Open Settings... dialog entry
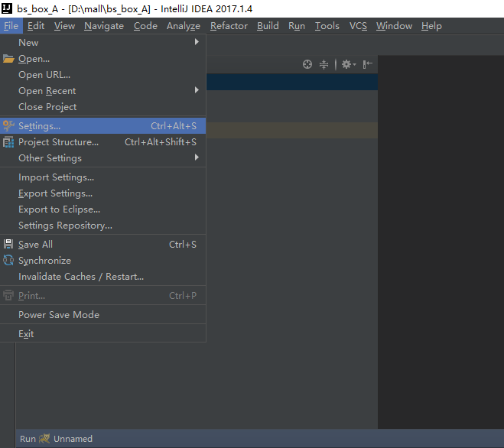This screenshot has width=504, height=448. (x=102, y=125)
